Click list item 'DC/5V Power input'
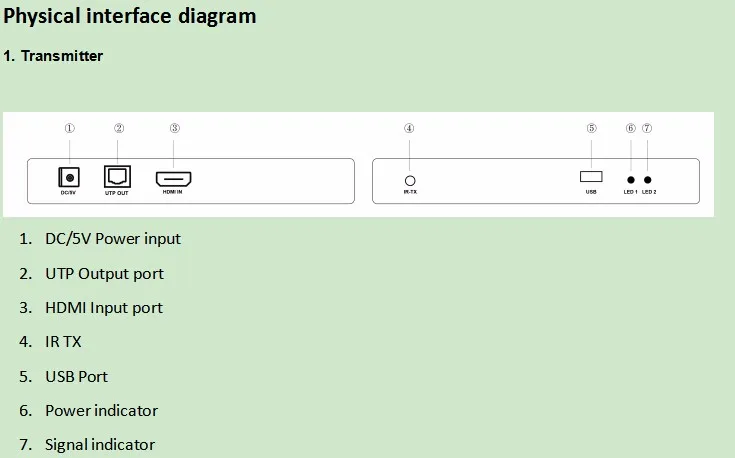The height and width of the screenshot is (458, 735). (112, 239)
